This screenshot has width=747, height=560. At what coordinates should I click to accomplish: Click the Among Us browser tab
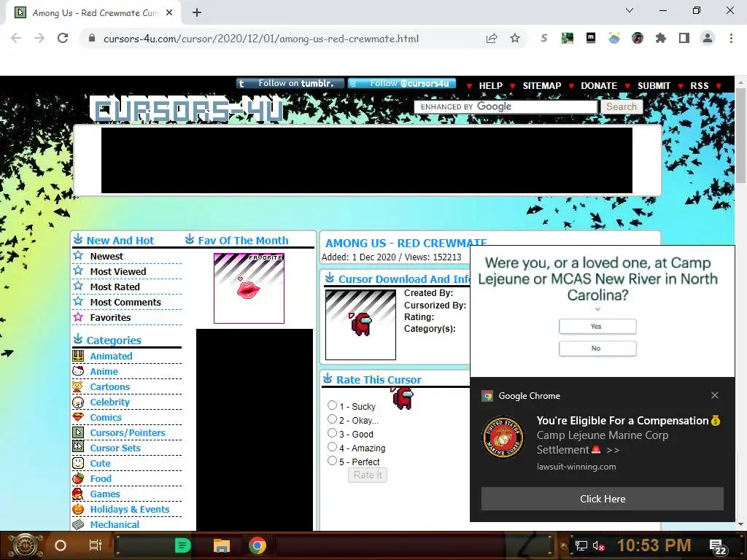pos(94,13)
